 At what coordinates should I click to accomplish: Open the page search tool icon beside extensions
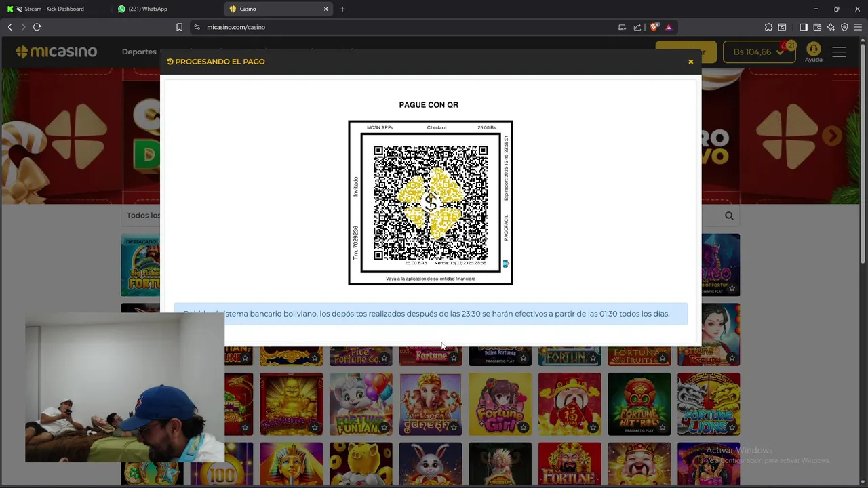782,27
